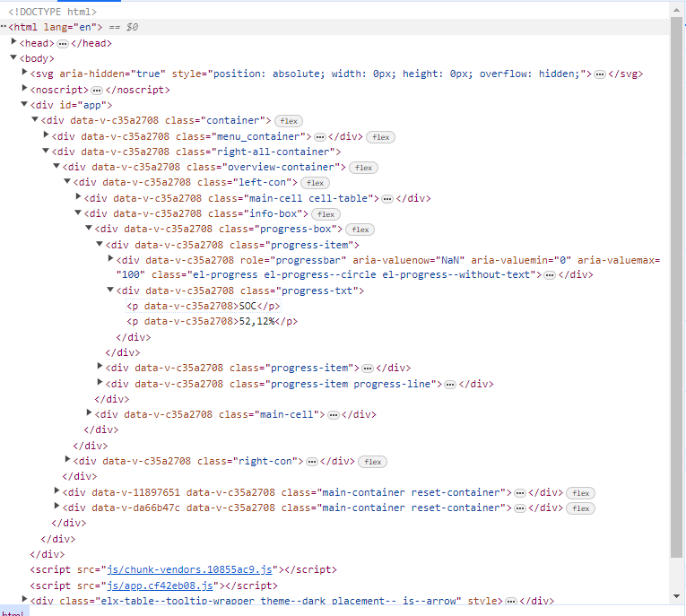Viewport: 686px width, 616px height.
Task: Collapse the div id="app" node
Action: (x=24, y=104)
